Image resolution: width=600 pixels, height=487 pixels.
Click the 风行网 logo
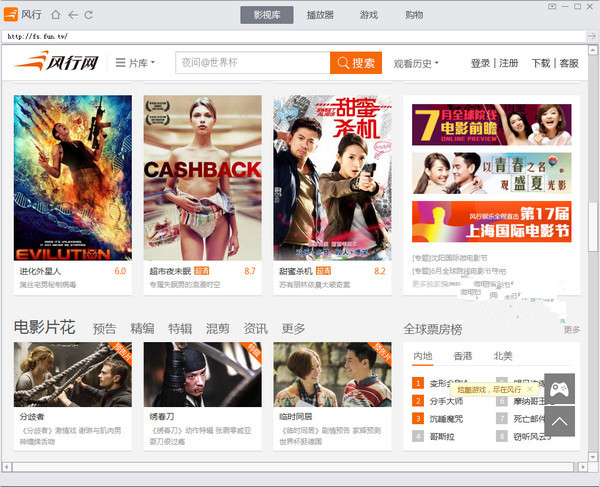point(57,63)
